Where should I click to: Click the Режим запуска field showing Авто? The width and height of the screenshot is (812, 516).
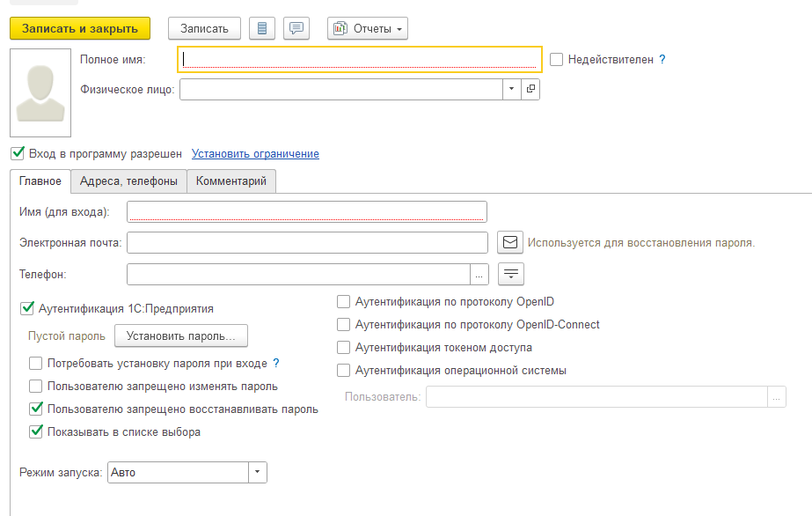click(178, 473)
